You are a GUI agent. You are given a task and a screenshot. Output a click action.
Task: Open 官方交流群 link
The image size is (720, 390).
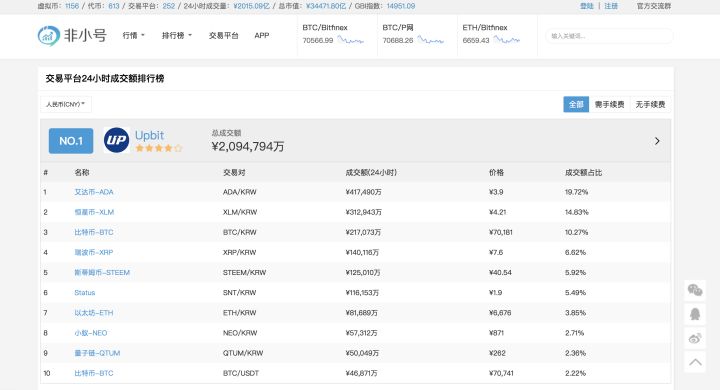[653, 6]
